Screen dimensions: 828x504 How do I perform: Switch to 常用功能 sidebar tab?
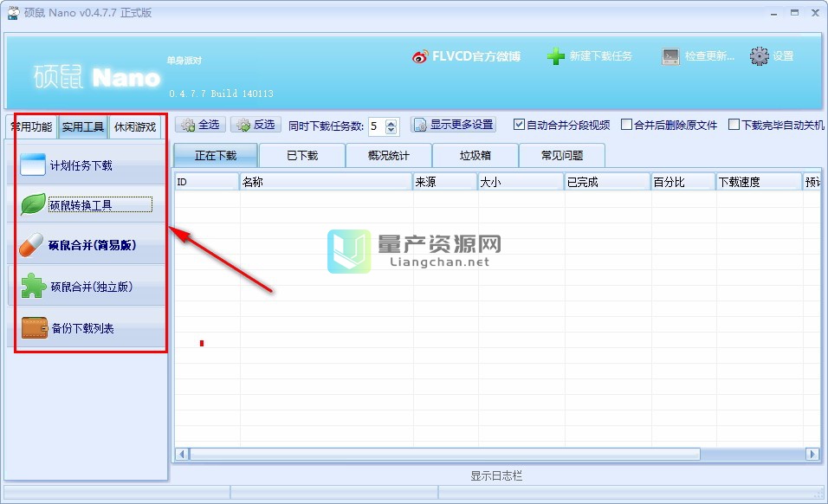[32, 127]
